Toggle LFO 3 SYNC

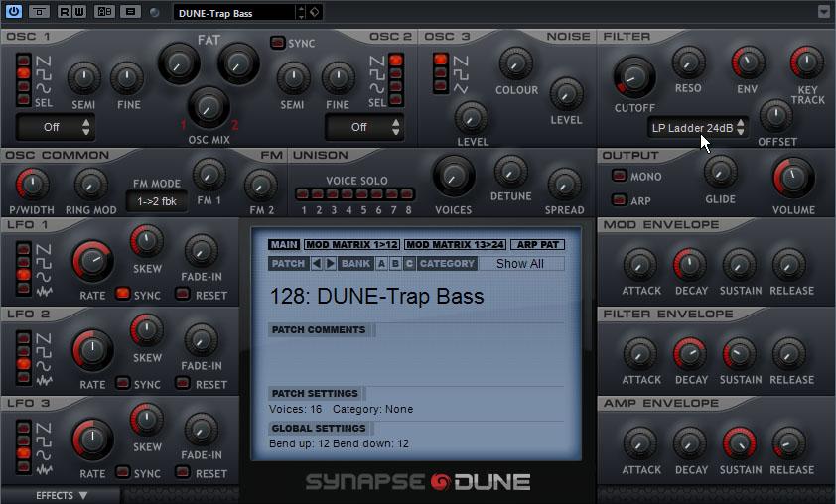123,472
